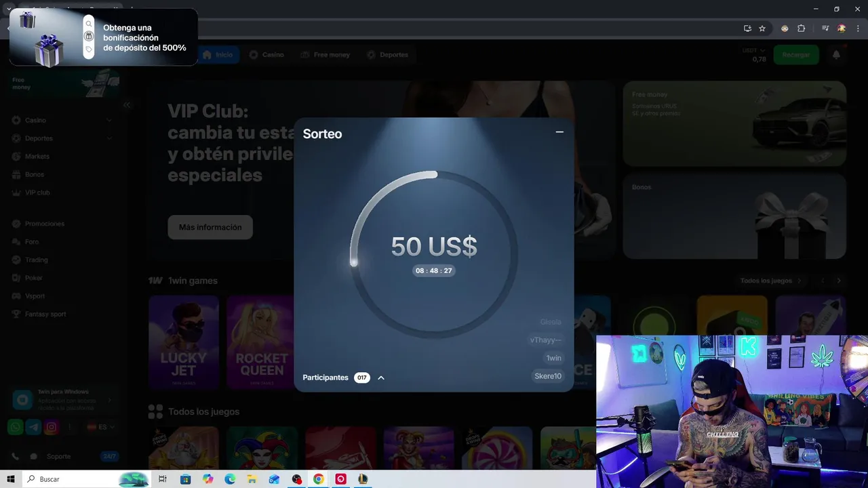This screenshot has height=488, width=868.
Task: Click participant name vThayy--
Action: tap(545, 340)
